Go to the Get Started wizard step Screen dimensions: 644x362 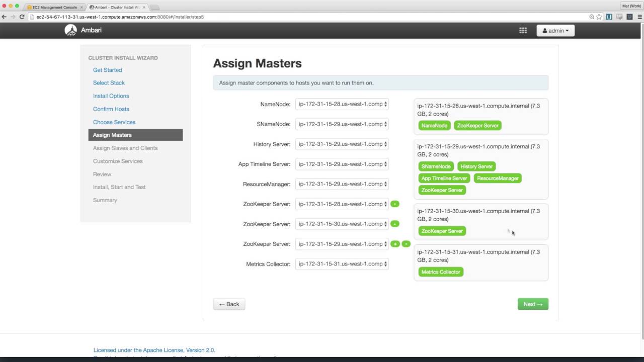click(107, 70)
